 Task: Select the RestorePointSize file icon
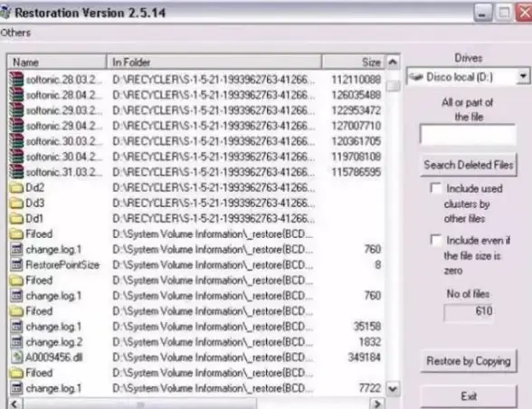click(16, 265)
